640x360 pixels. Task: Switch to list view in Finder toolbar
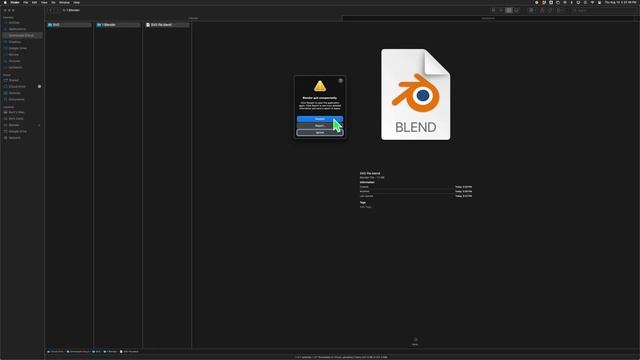point(501,10)
